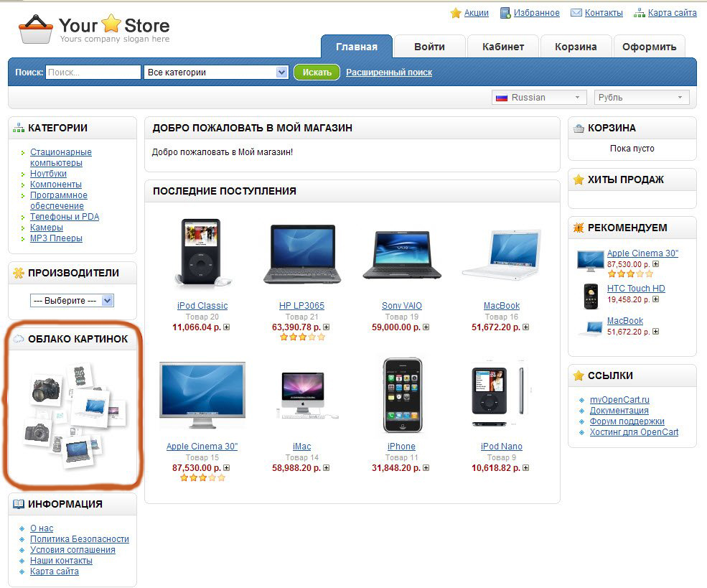
Task: Click the HP LP3065 star rating
Action: (x=302, y=337)
